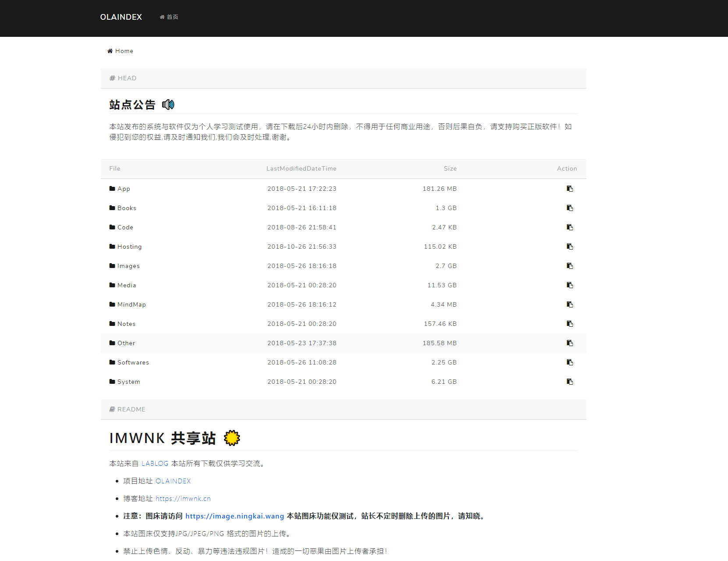The width and height of the screenshot is (728, 561).
Task: Click the LastModifiedDateTime column header
Action: tap(302, 168)
